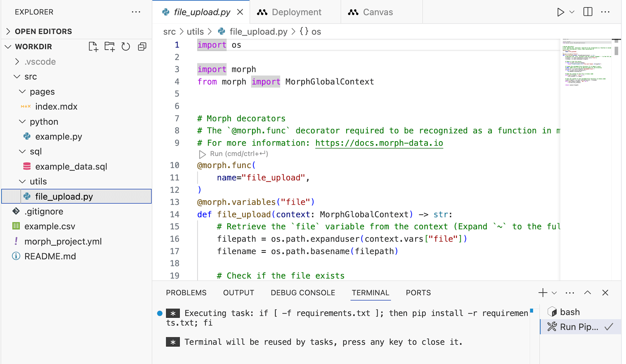Run the Python file with play button
The image size is (626, 364).
560,12
